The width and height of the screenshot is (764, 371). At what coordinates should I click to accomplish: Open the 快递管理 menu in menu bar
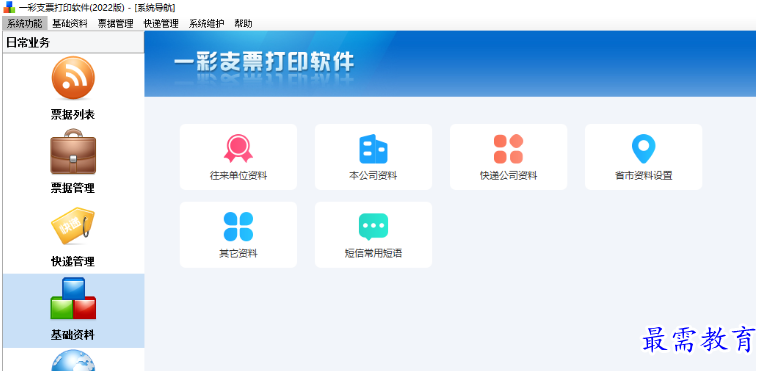tap(161, 23)
